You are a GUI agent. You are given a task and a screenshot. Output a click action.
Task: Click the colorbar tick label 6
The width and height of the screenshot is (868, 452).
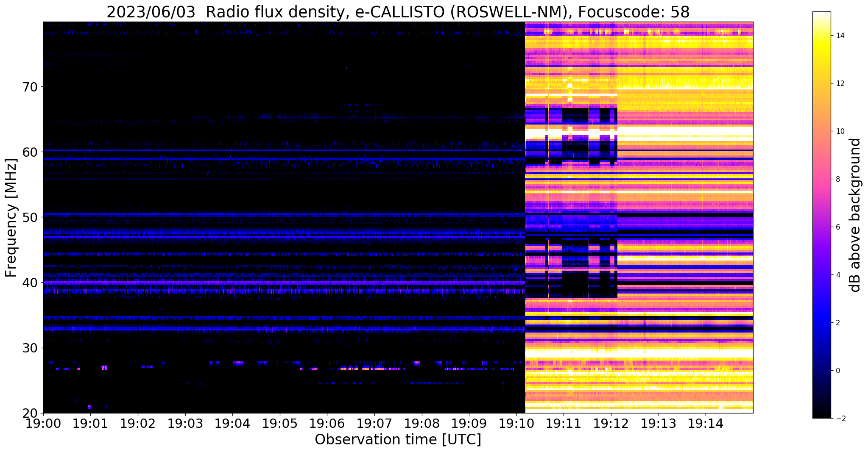[x=837, y=227]
